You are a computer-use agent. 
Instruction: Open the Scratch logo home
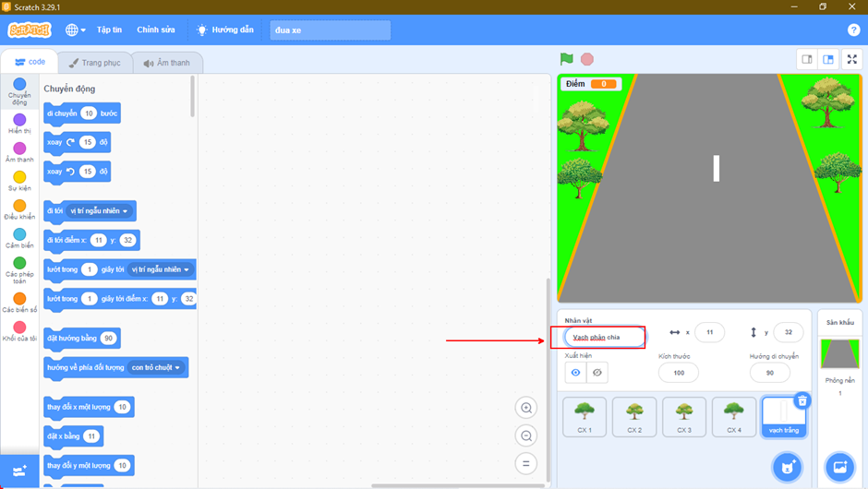(30, 30)
